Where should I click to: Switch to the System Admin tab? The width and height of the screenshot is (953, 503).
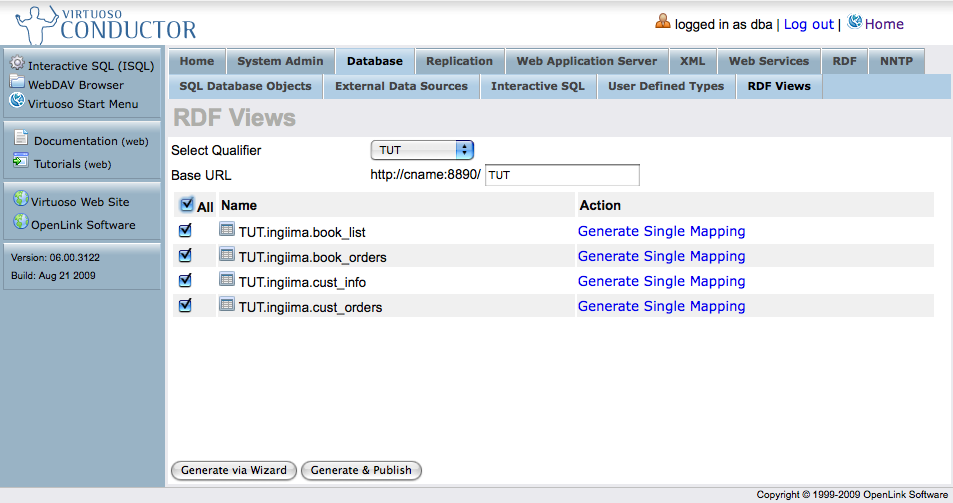(x=280, y=61)
